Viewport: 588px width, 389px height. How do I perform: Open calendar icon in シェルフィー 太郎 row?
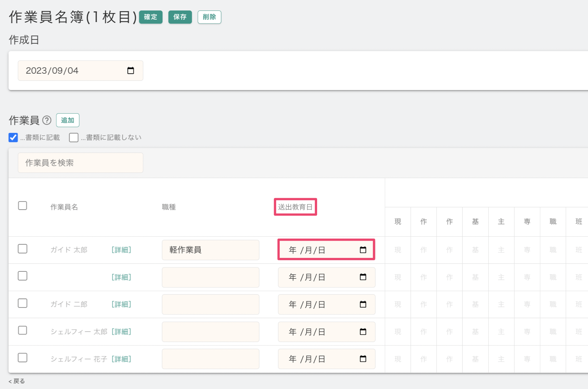tap(363, 332)
